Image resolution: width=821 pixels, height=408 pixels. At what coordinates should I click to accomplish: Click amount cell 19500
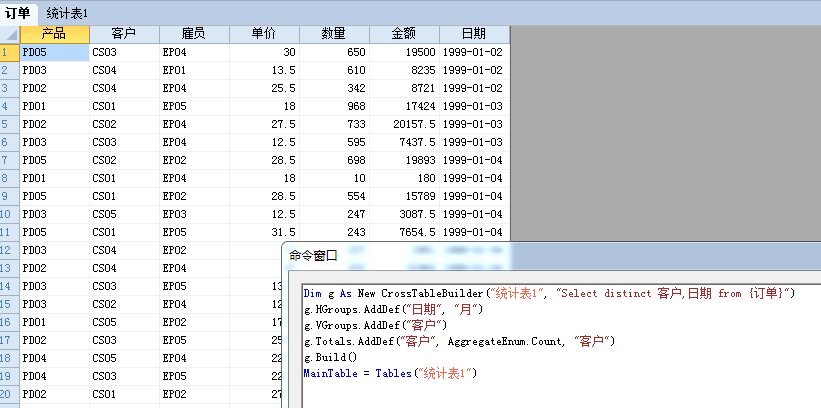click(x=404, y=52)
